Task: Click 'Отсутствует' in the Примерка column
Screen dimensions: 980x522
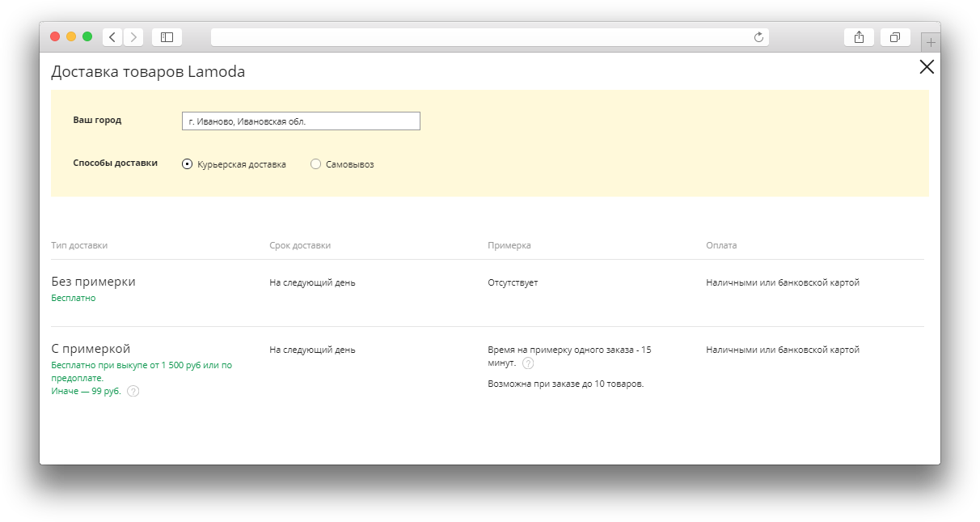Action: pyautogui.click(x=513, y=282)
